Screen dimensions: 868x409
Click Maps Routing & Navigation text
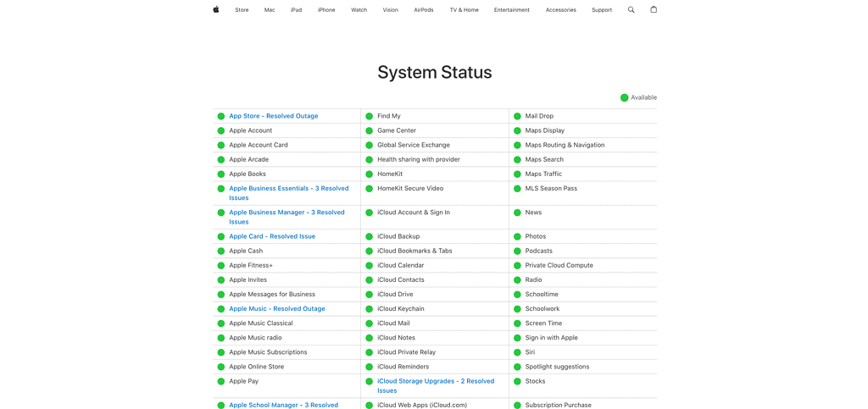[565, 145]
